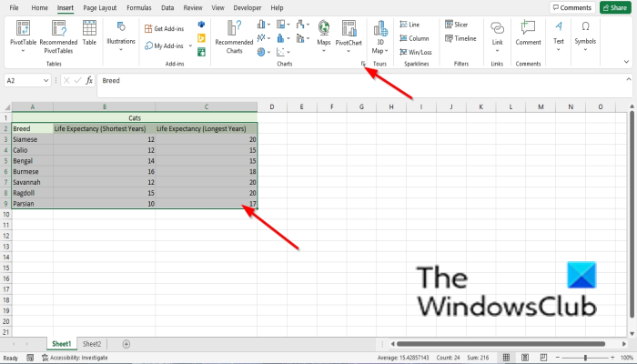Switch to the Data tab
The height and width of the screenshot is (364, 637).
pyautogui.click(x=167, y=7)
